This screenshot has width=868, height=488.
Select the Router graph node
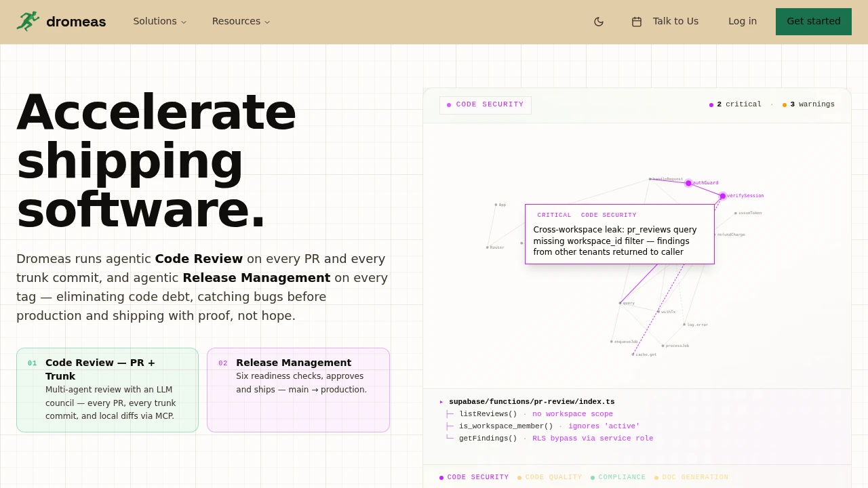coord(487,247)
